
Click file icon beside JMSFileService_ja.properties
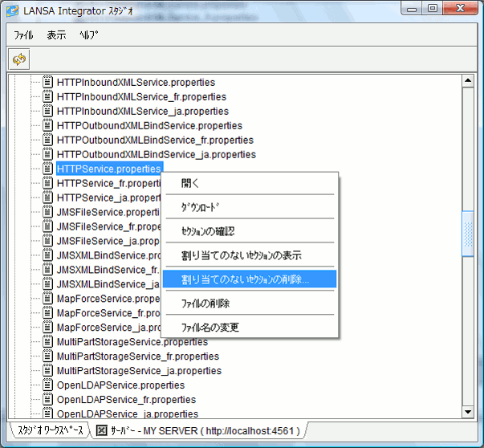(x=47, y=241)
